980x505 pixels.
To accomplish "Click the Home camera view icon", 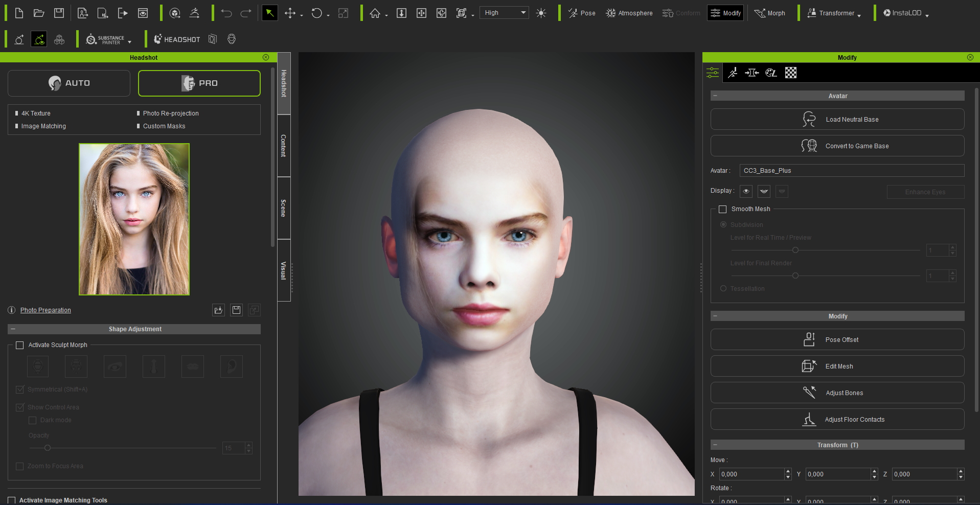I will [x=375, y=13].
